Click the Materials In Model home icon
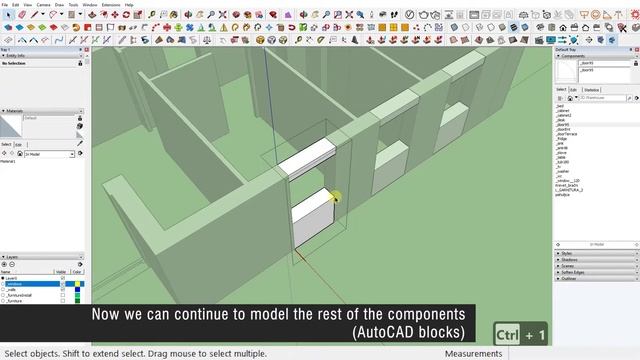 point(20,154)
